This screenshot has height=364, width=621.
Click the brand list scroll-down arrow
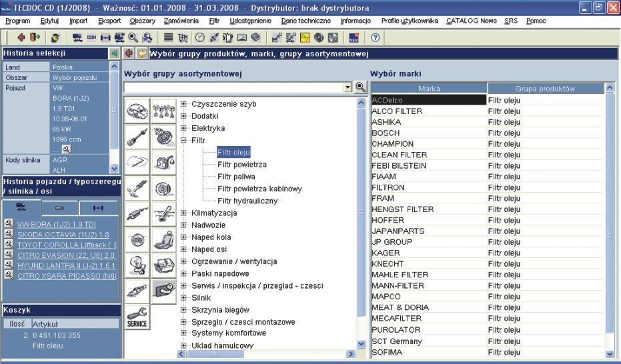pos(610,354)
